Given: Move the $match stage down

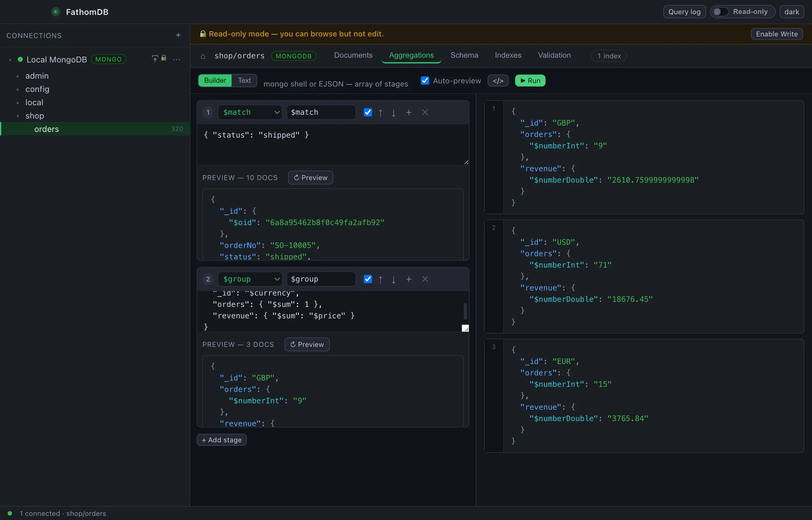Looking at the screenshot, I should (394, 113).
